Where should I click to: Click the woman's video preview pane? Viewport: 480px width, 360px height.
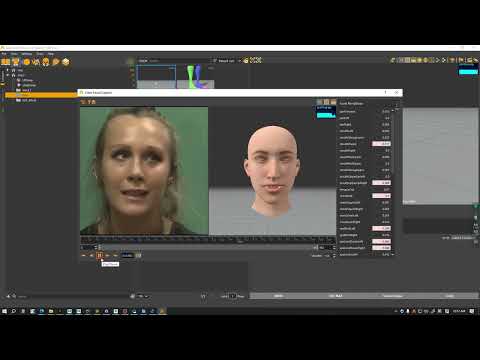144,171
